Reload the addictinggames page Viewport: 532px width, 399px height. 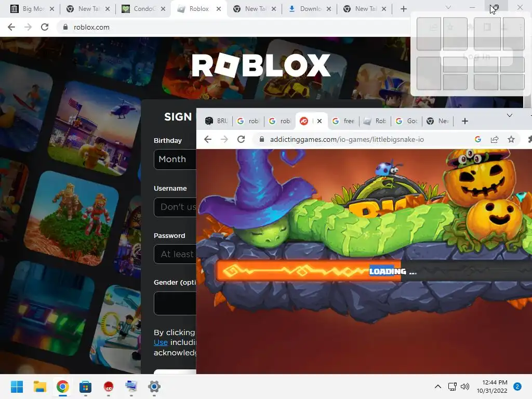pyautogui.click(x=241, y=139)
